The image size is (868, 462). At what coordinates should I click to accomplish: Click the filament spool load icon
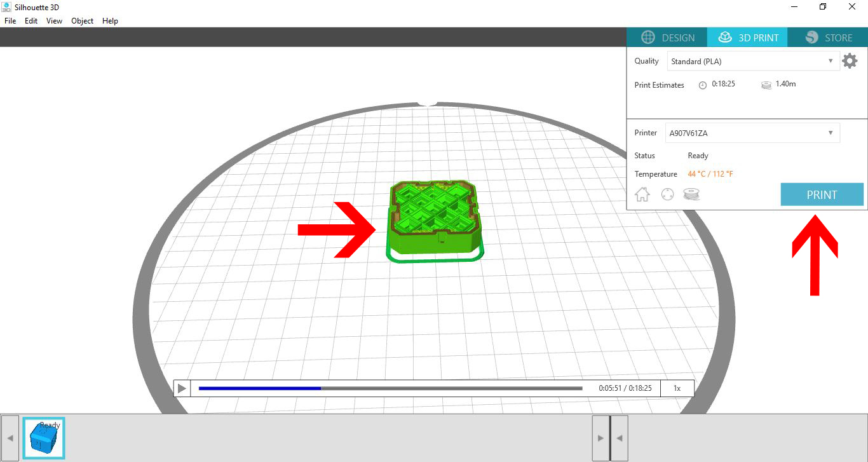tap(691, 194)
